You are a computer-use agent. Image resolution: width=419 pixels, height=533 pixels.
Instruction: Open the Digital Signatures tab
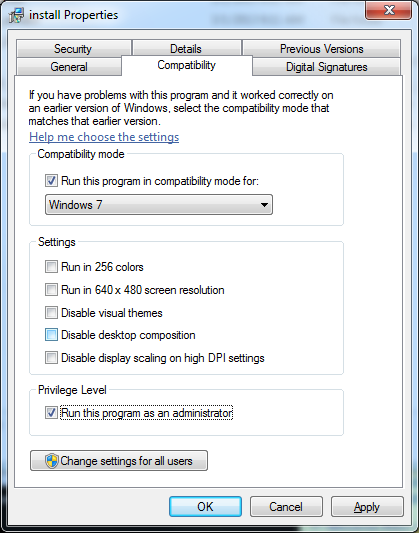tap(327, 67)
